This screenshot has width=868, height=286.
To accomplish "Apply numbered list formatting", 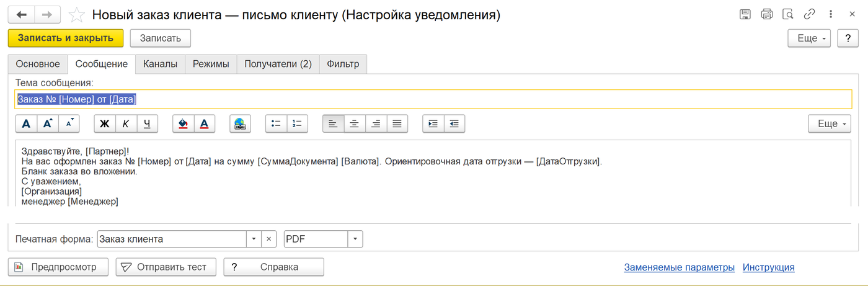I will 297,123.
